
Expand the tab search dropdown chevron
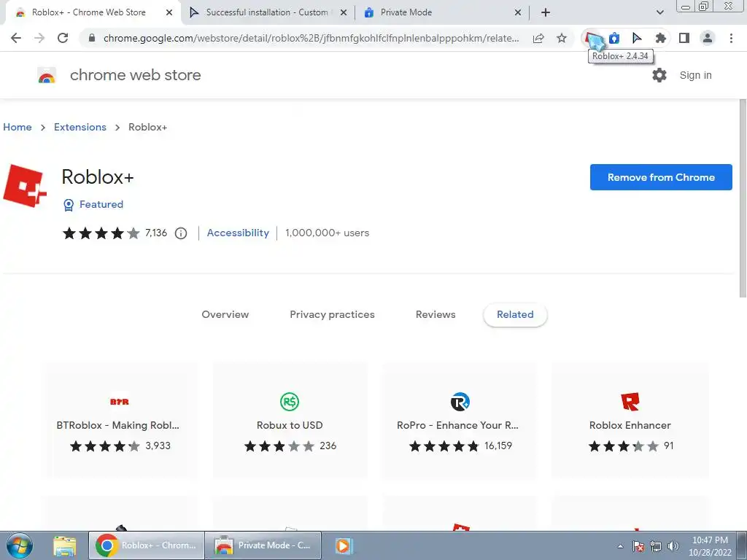pos(659,12)
